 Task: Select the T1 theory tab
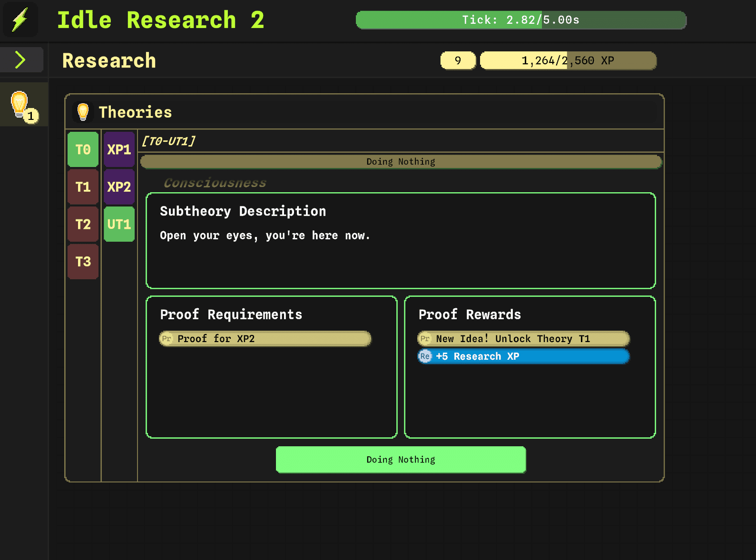point(83,187)
